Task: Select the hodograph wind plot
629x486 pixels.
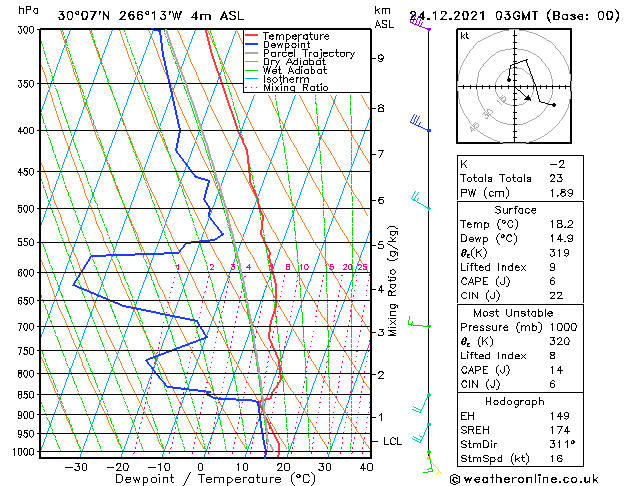Action: tap(514, 86)
